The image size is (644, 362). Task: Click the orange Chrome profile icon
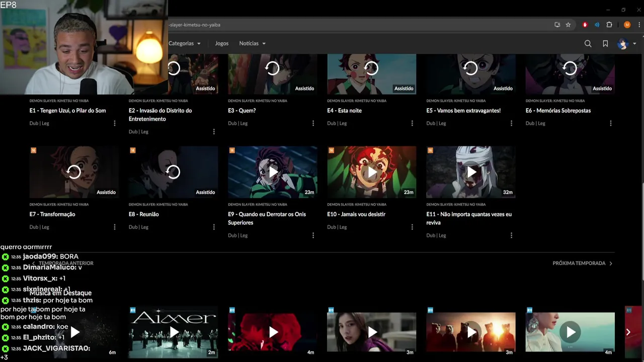pos(627,25)
